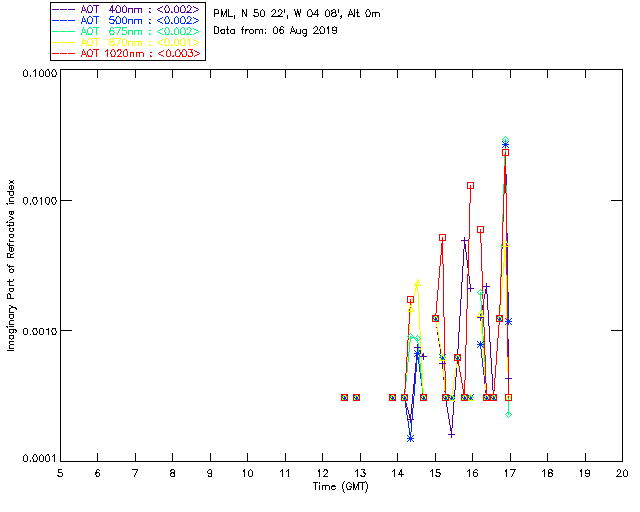Click x-axis tick label 9
Screen dimensions: 640x512
(x=210, y=473)
